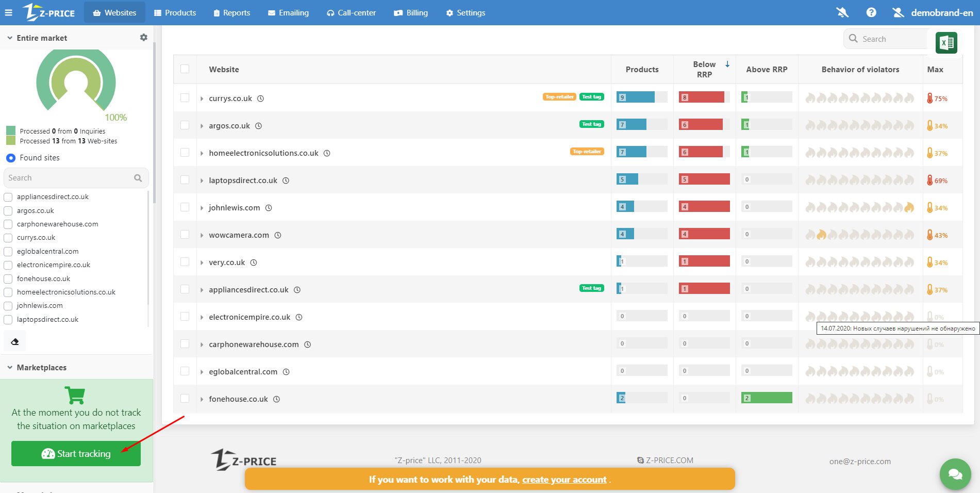This screenshot has height=493, width=980.
Task: Click the thermometer icon showing 69%
Action: pos(930,180)
